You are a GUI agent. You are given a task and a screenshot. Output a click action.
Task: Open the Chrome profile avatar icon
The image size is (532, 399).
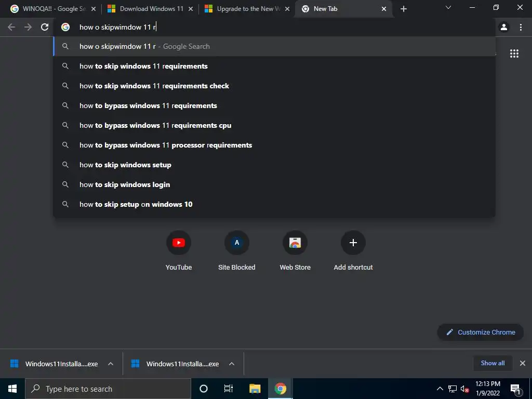click(504, 27)
